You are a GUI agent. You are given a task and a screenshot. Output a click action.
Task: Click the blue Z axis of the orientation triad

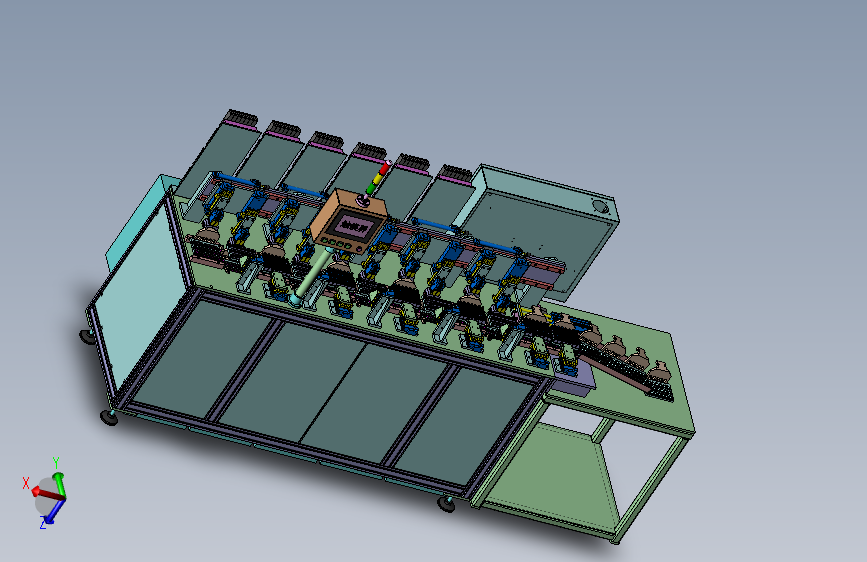[53, 512]
